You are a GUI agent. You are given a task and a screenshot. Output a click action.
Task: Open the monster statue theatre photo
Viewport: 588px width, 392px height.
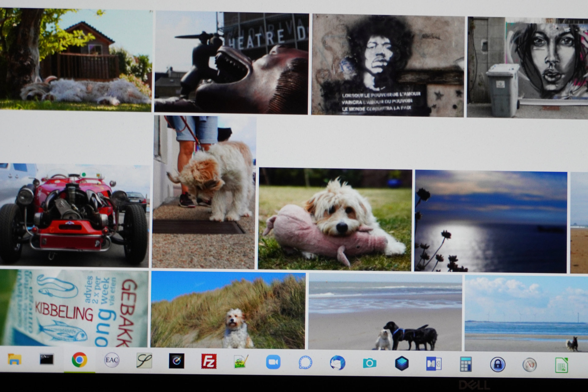coord(231,62)
